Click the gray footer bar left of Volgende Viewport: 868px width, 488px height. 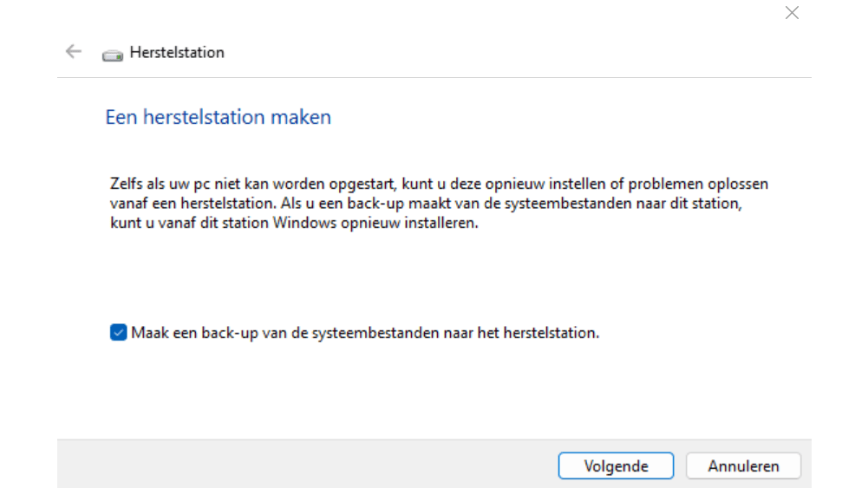pos(303,465)
